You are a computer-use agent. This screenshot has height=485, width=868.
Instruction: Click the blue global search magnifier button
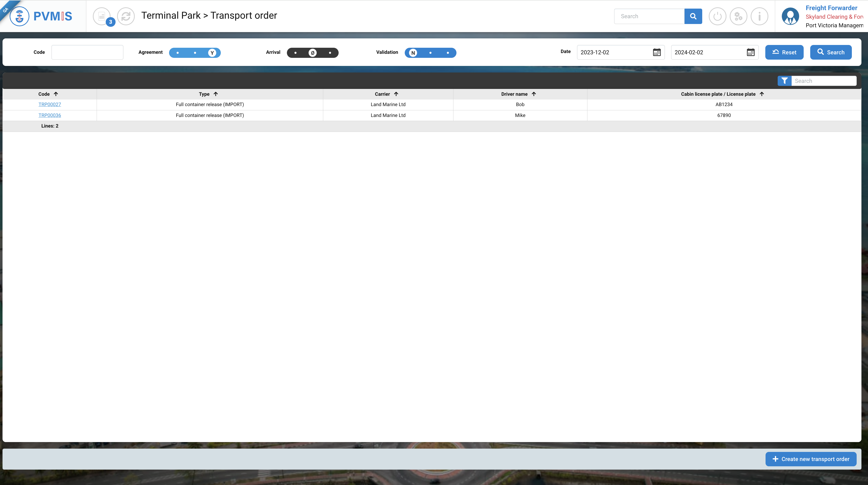pyautogui.click(x=693, y=16)
